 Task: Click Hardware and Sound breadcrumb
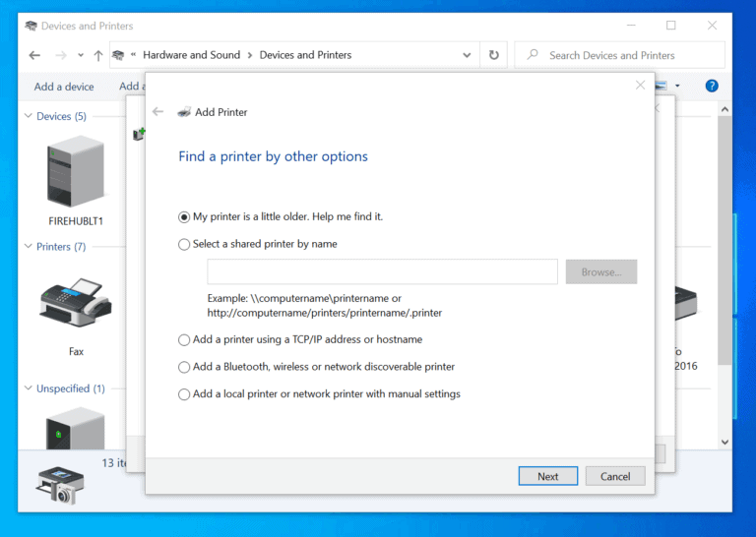click(x=191, y=55)
